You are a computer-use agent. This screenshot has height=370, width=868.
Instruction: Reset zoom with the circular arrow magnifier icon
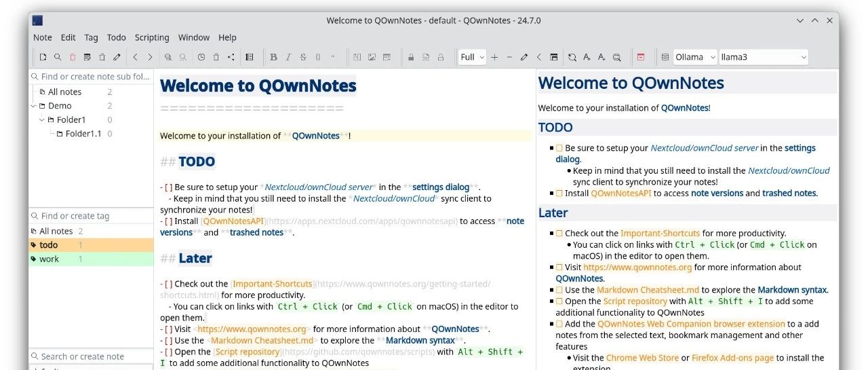click(572, 57)
